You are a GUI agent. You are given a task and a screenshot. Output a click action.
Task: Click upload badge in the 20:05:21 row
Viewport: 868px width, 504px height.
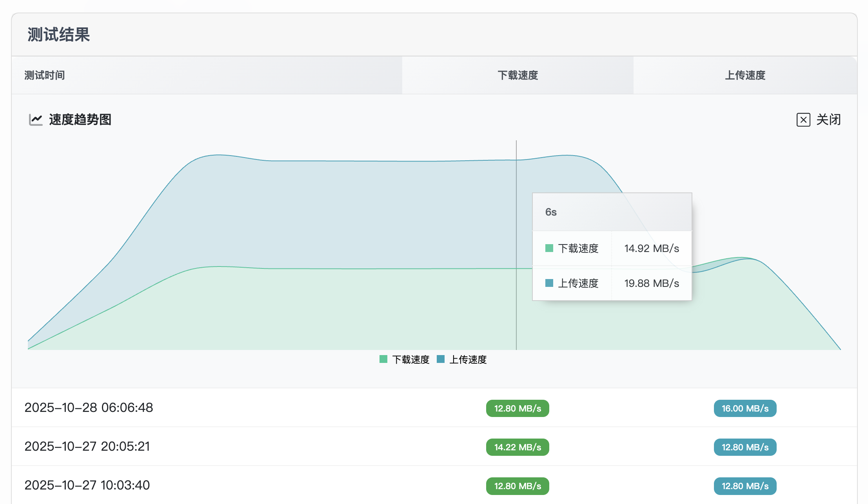tap(745, 447)
